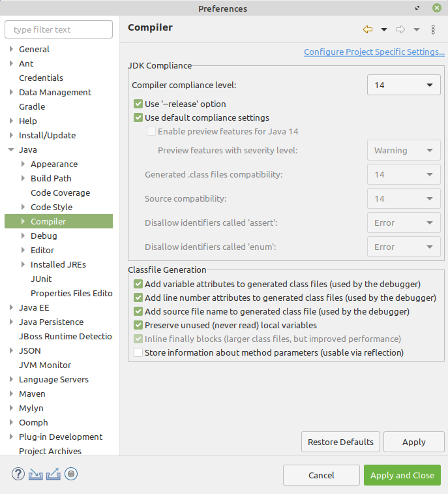Click the Import preferences icon
This screenshot has height=494, width=448.
click(x=36, y=474)
